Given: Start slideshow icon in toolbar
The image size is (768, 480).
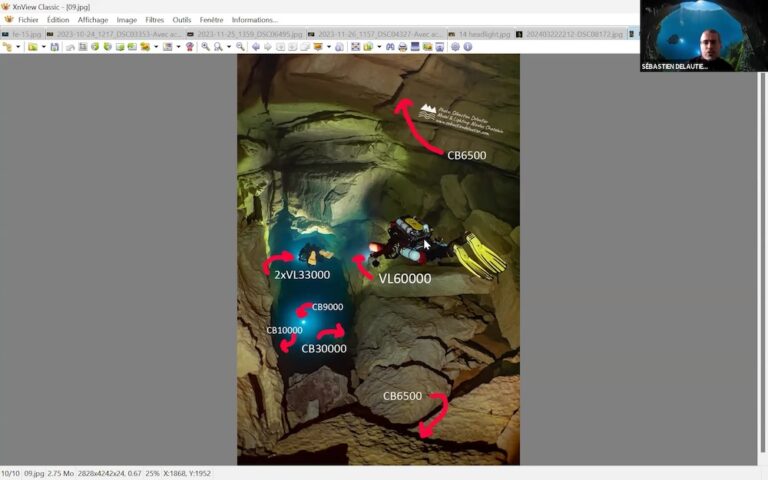Looking at the screenshot, I should 368,47.
